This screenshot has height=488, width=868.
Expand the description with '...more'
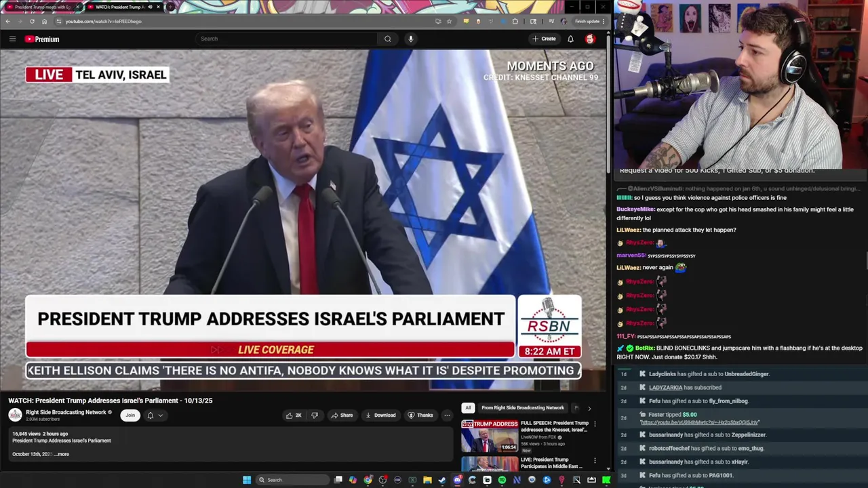pyautogui.click(x=62, y=454)
